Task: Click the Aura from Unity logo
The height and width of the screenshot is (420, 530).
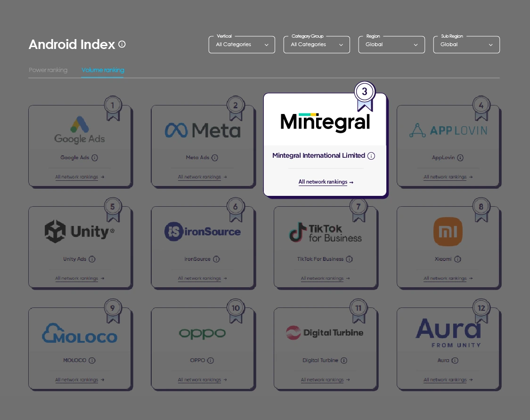Action: (448, 333)
